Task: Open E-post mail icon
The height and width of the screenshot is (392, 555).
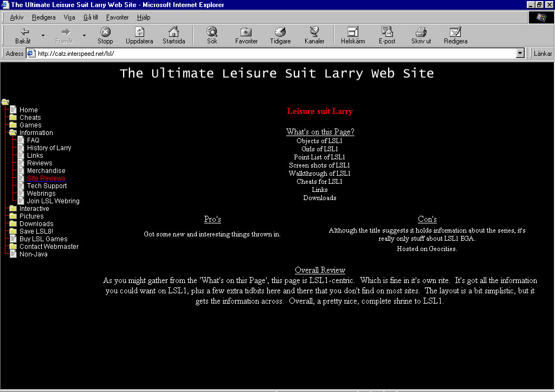Action: pos(387,35)
